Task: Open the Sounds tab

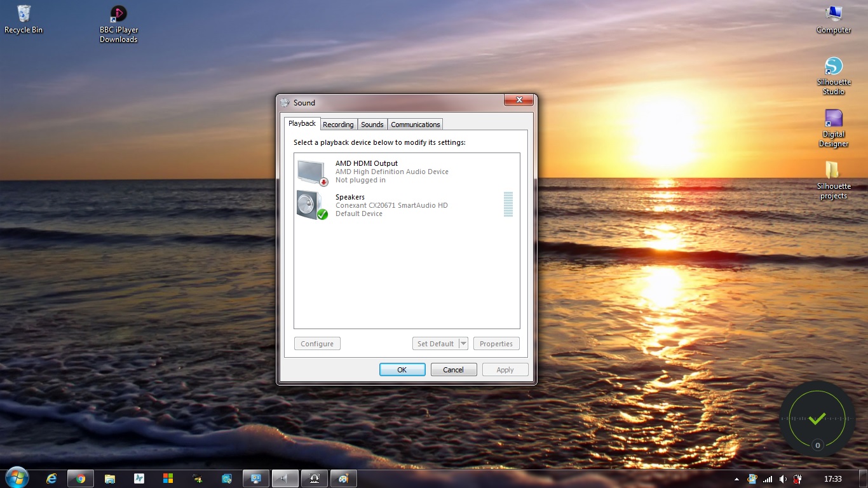Action: click(x=372, y=125)
